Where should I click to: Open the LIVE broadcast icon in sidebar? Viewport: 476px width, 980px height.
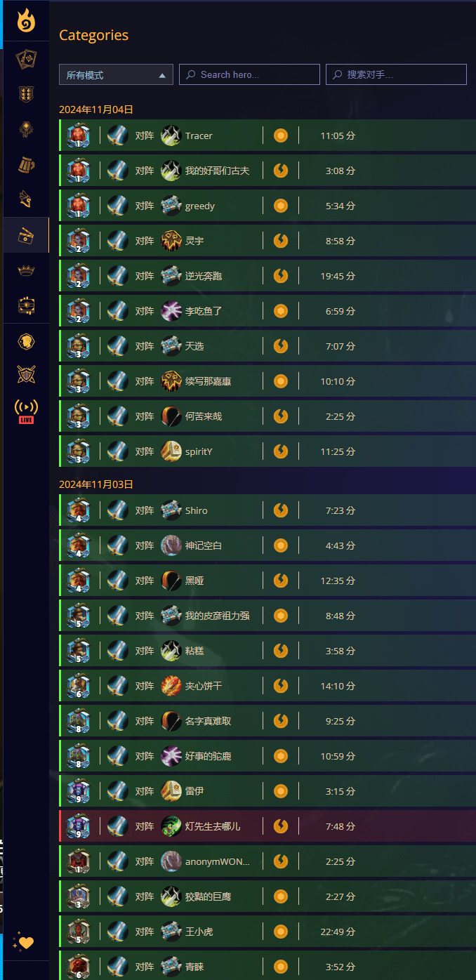pos(26,411)
